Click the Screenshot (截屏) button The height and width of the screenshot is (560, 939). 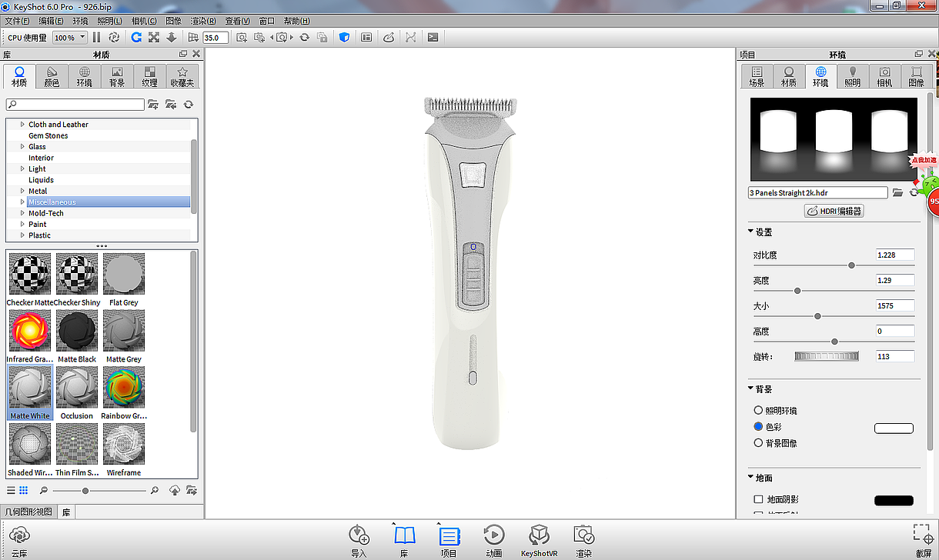tap(923, 539)
